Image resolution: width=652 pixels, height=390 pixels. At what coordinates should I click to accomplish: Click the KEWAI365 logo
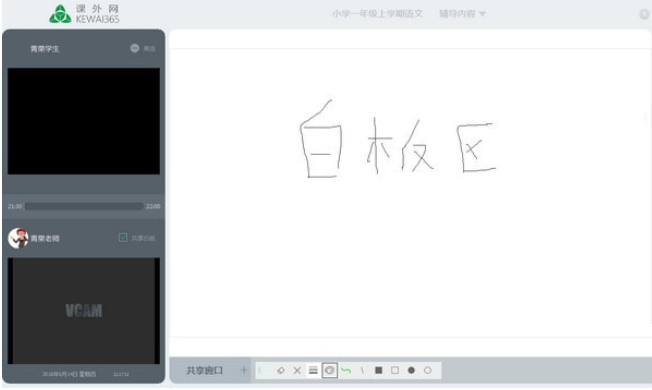(x=85, y=14)
